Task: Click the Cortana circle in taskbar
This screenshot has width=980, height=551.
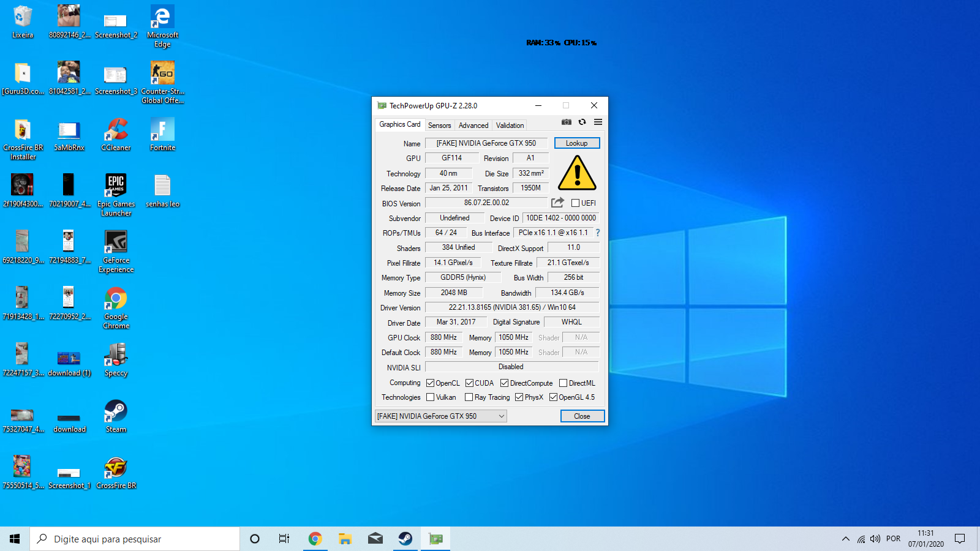Action: pyautogui.click(x=255, y=539)
